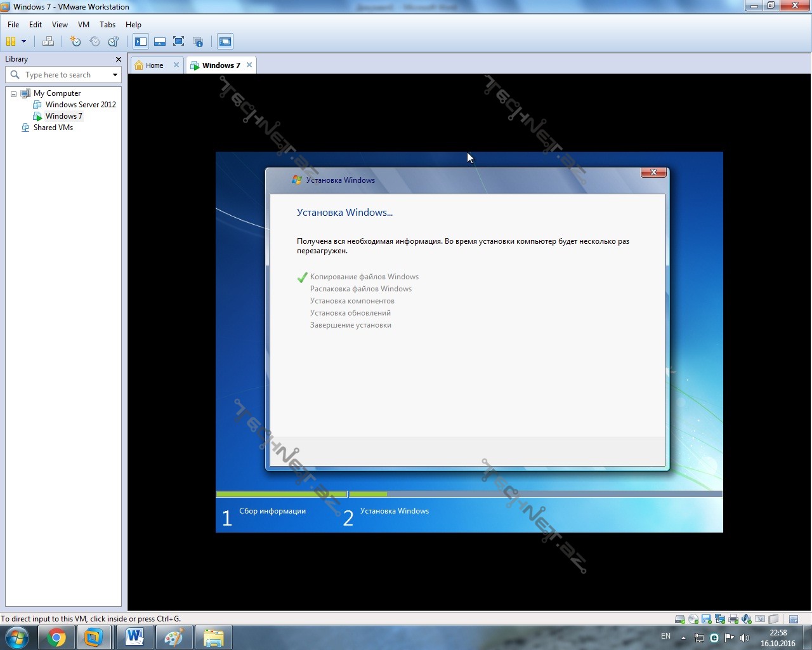Toggle the Library sidebar view button

pyautogui.click(x=141, y=41)
